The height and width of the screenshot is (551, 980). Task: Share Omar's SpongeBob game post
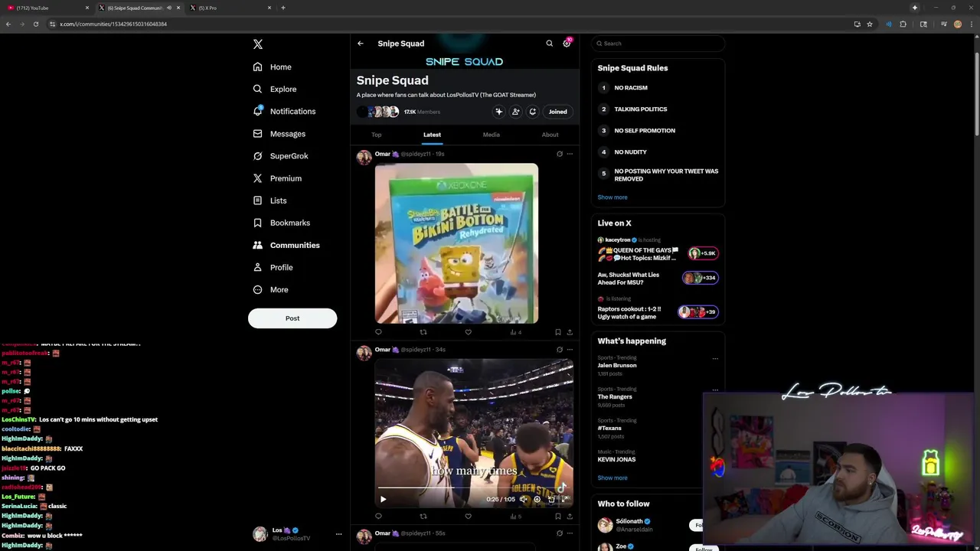click(570, 332)
